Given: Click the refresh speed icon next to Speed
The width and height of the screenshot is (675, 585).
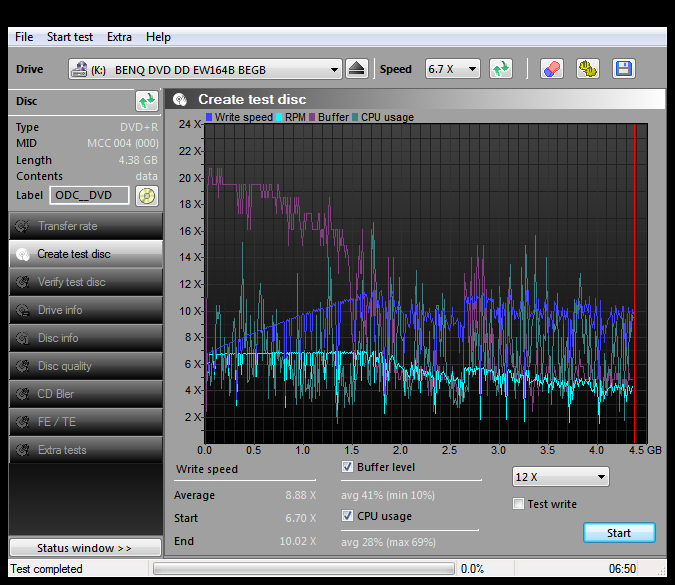Looking at the screenshot, I should point(501,69).
